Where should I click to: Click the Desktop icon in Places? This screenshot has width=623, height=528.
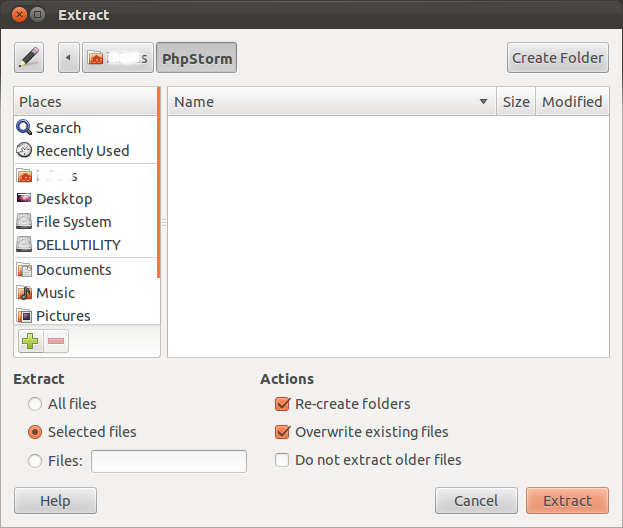pyautogui.click(x=24, y=197)
